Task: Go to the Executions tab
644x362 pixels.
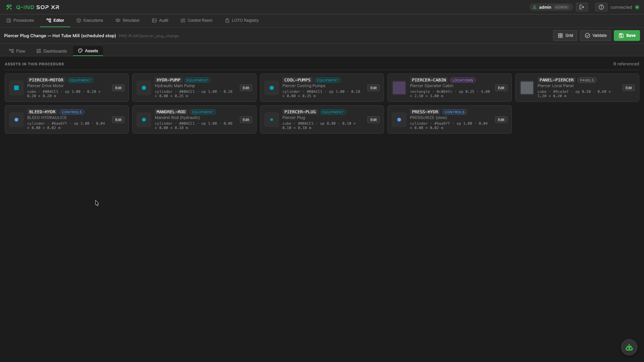Action: point(90,20)
